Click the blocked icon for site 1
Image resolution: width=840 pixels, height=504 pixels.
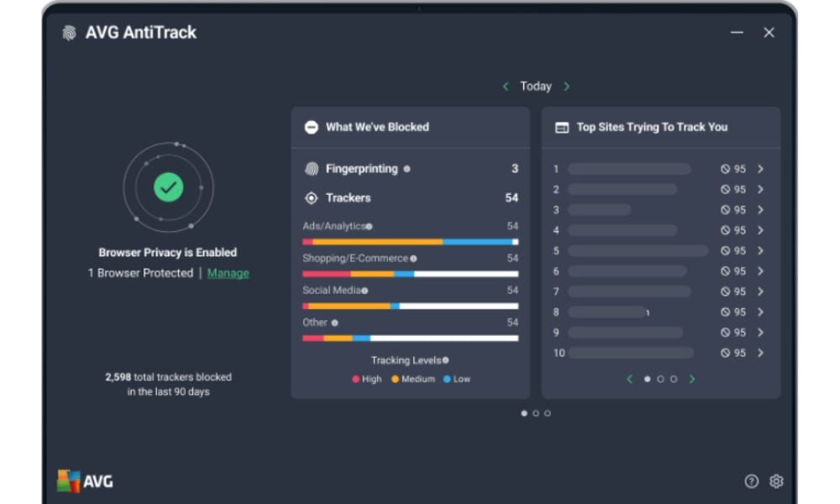[x=725, y=169]
